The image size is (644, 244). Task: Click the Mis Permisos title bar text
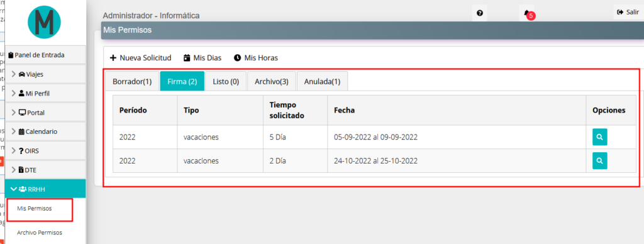coord(127,30)
